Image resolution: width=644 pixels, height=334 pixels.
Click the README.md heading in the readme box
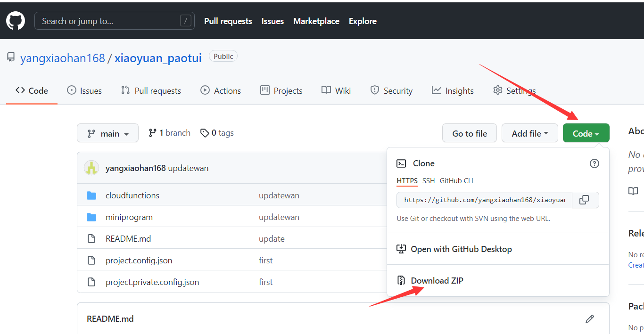[110, 319]
